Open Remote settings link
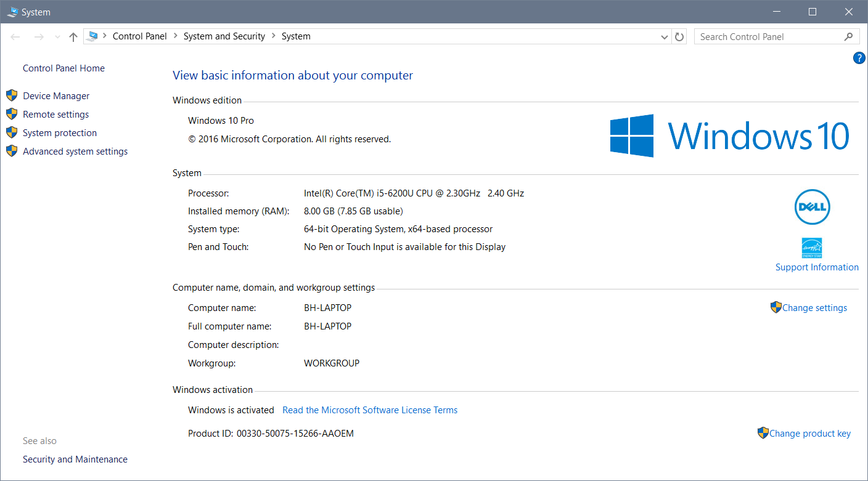 55,114
